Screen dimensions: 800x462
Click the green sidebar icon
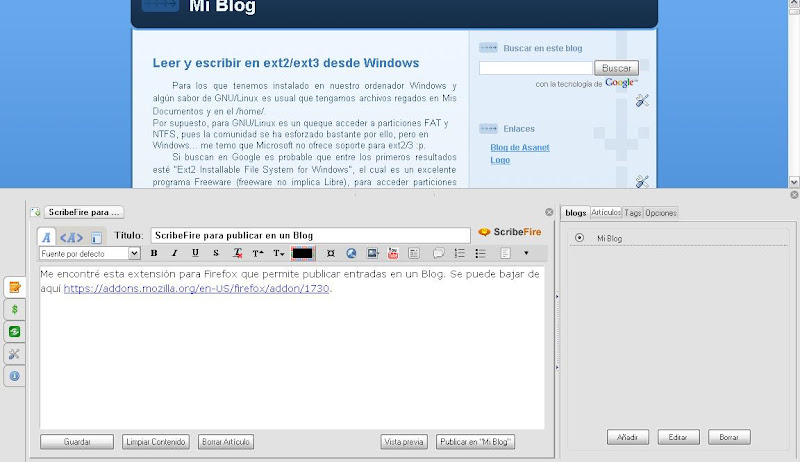tap(14, 331)
